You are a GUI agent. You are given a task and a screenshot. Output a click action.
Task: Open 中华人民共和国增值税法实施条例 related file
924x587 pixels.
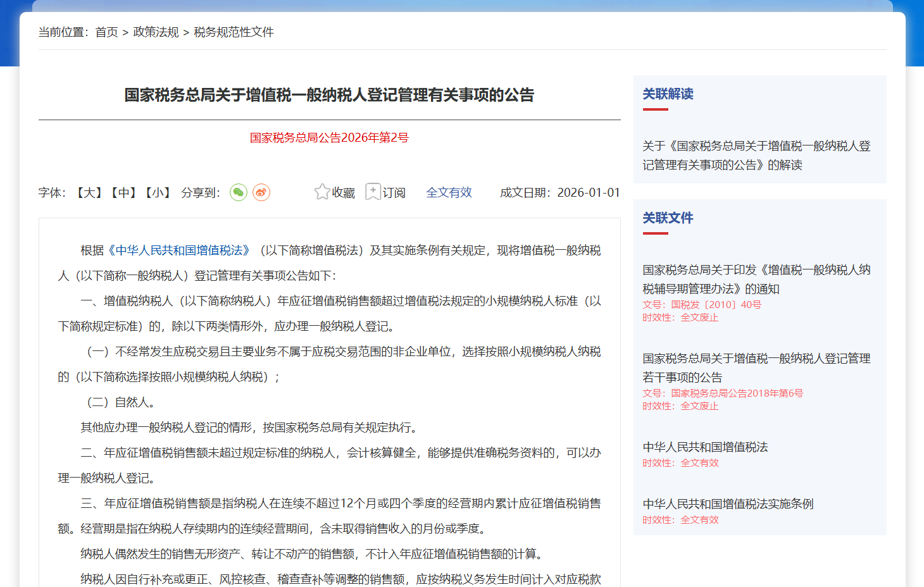click(x=728, y=504)
